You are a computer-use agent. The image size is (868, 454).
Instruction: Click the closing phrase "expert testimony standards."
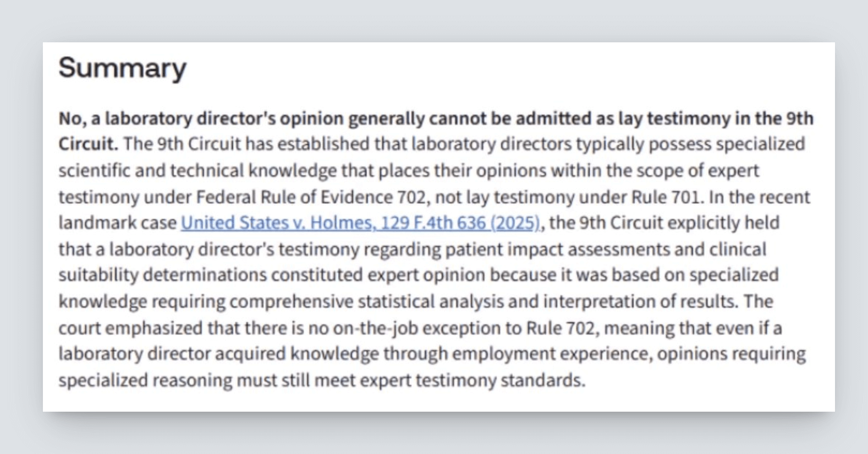(500, 380)
